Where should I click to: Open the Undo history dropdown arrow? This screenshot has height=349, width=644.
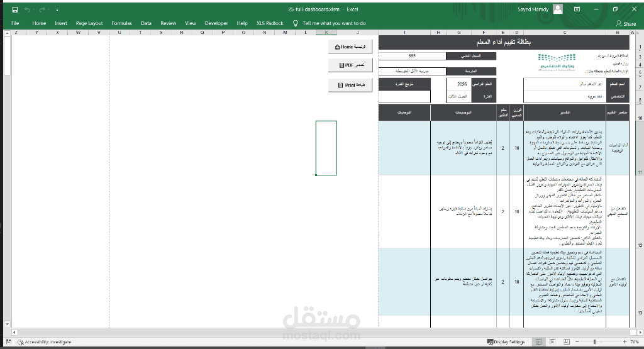pyautogui.click(x=33, y=9)
